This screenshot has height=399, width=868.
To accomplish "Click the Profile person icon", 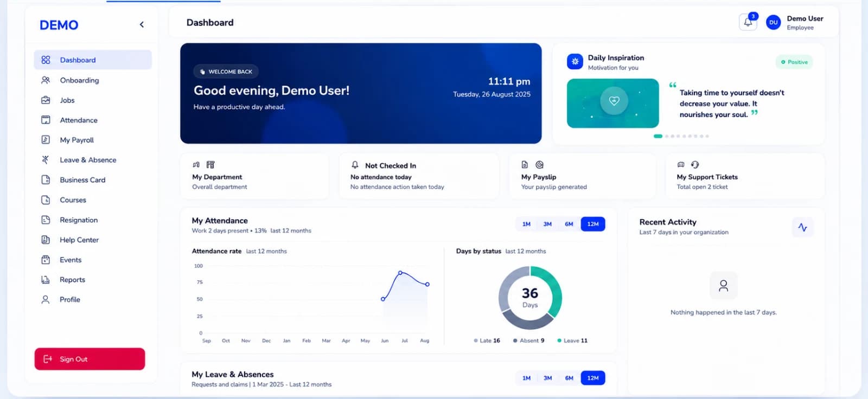I will [x=46, y=299].
